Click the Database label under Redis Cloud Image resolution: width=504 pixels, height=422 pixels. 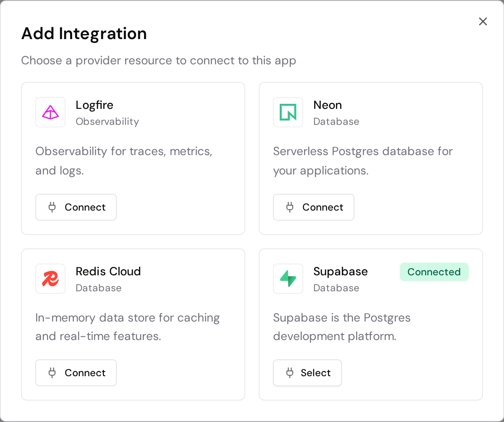pyautogui.click(x=99, y=288)
